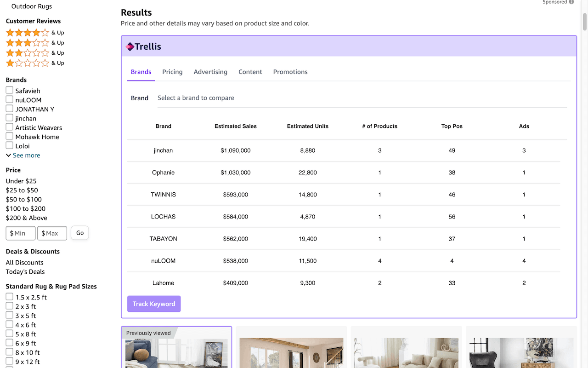Image resolution: width=588 pixels, height=368 pixels.
Task: Sort by the Estimated Units column header
Action: 308,126
